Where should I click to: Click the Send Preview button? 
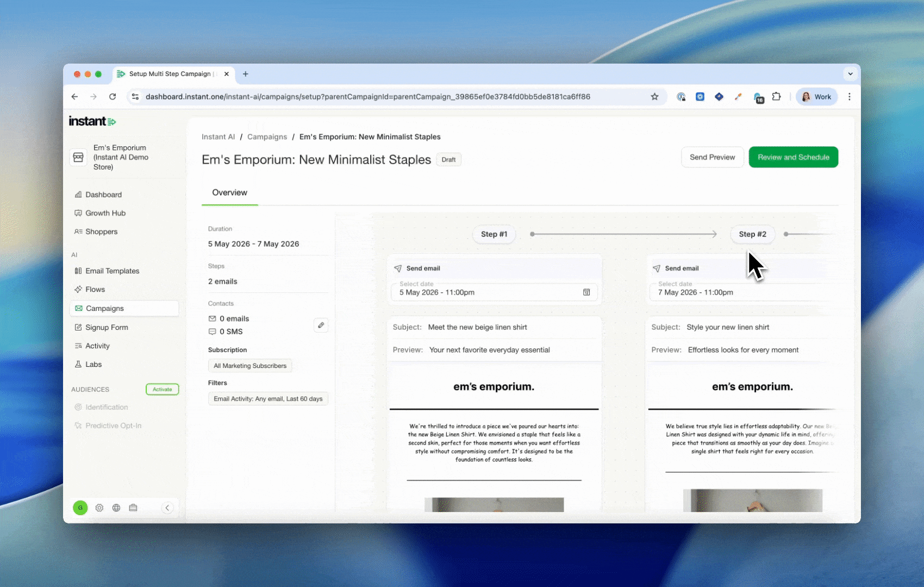click(712, 157)
